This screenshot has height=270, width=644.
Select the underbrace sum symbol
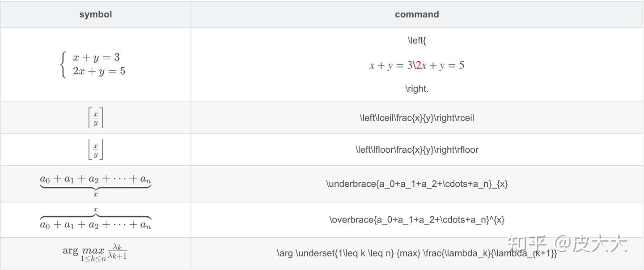95,184
